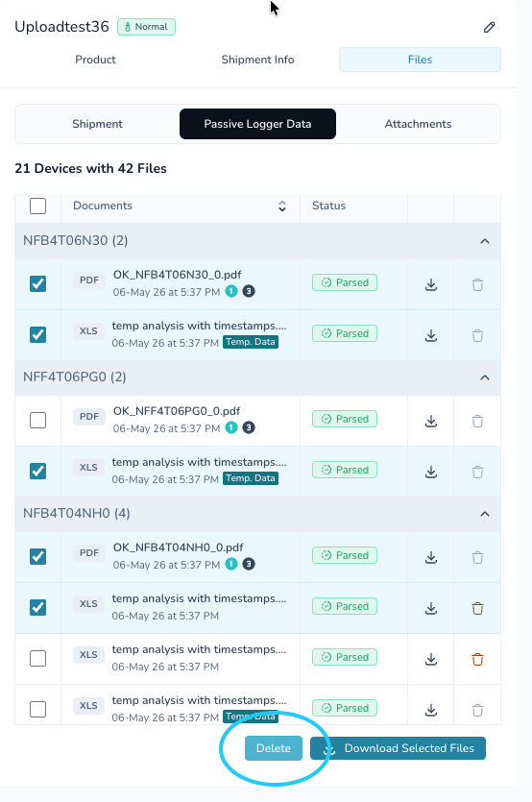Download OK_NFF4T06PG0_0.pdf file
532x802 pixels.
click(x=431, y=421)
